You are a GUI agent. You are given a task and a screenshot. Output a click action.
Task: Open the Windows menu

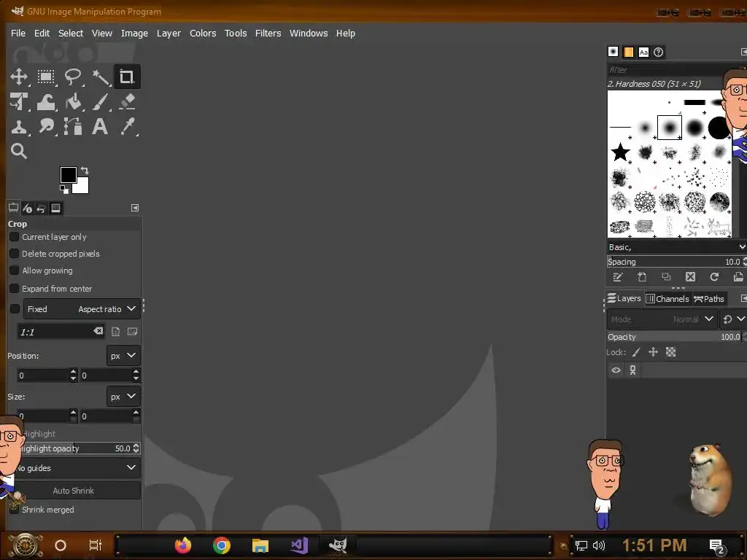pyautogui.click(x=309, y=34)
